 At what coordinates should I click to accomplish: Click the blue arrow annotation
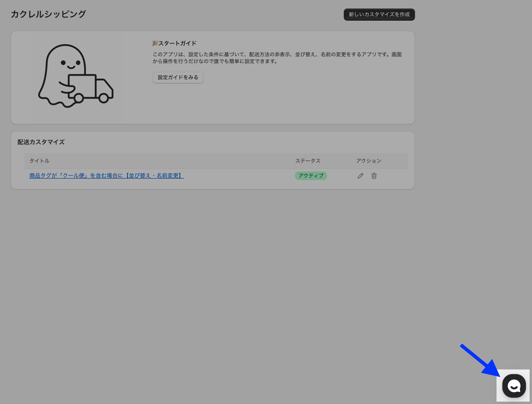pyautogui.click(x=480, y=360)
